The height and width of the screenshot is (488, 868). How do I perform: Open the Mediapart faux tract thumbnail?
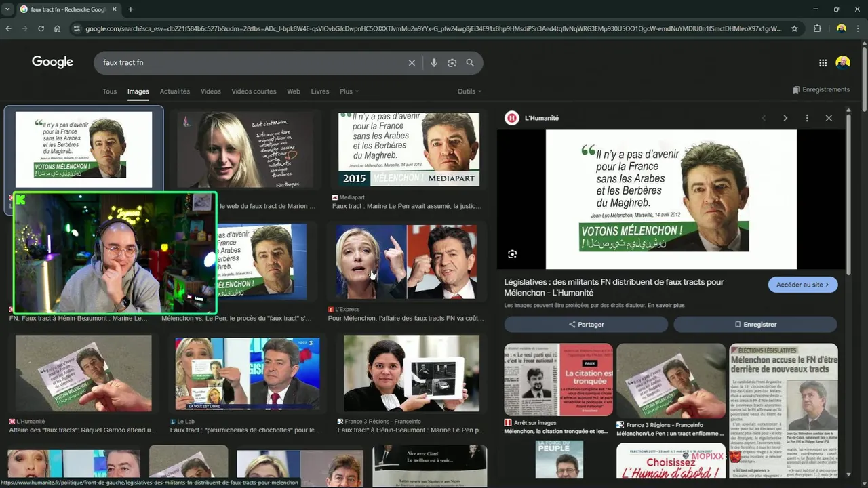[409, 150]
